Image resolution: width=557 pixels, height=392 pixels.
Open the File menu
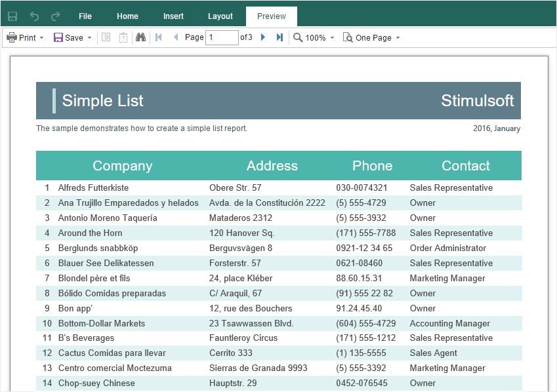point(85,16)
